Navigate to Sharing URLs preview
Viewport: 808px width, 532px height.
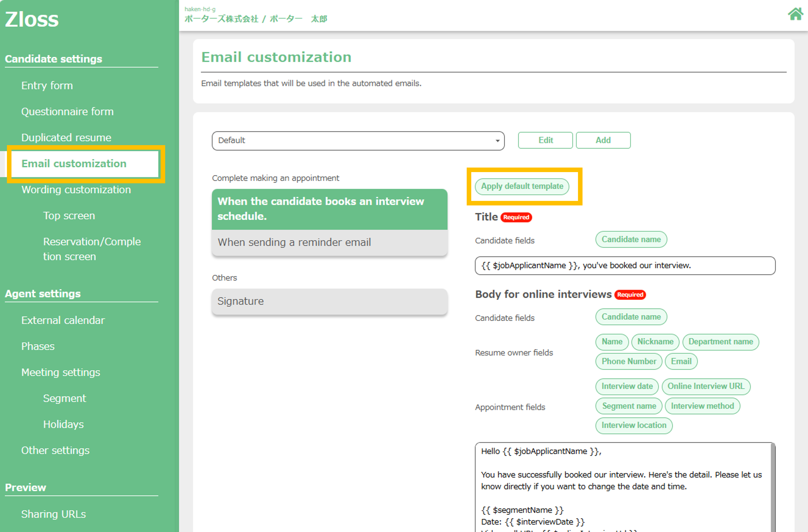53,514
